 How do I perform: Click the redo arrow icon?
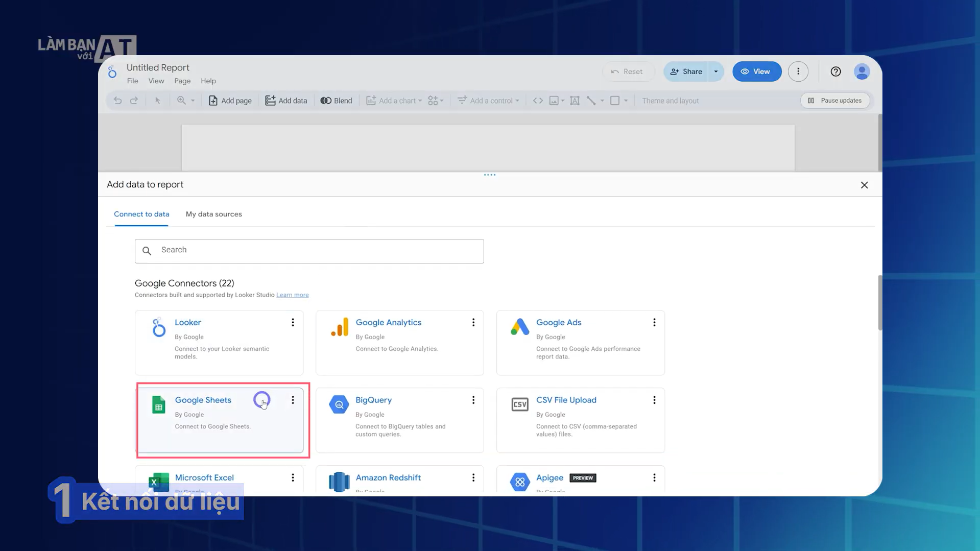(x=134, y=101)
